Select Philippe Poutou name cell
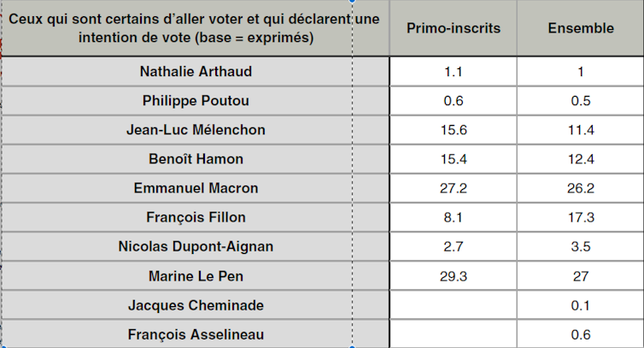The width and height of the screenshot is (644, 348). point(196,101)
